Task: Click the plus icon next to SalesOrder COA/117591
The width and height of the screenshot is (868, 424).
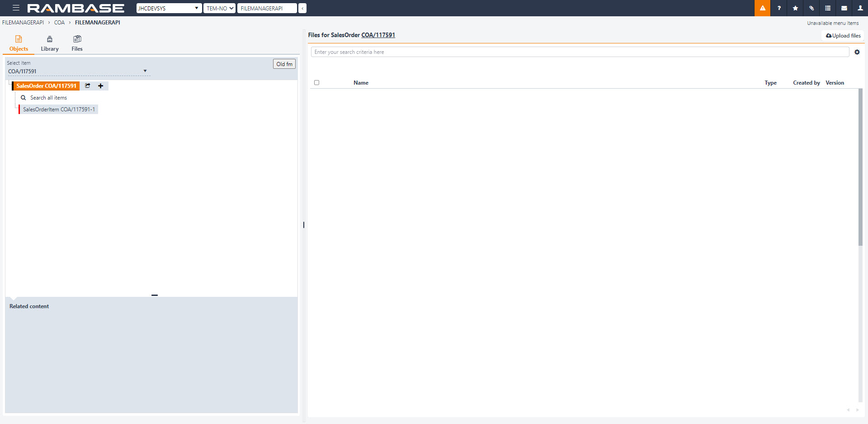Action: (x=100, y=86)
